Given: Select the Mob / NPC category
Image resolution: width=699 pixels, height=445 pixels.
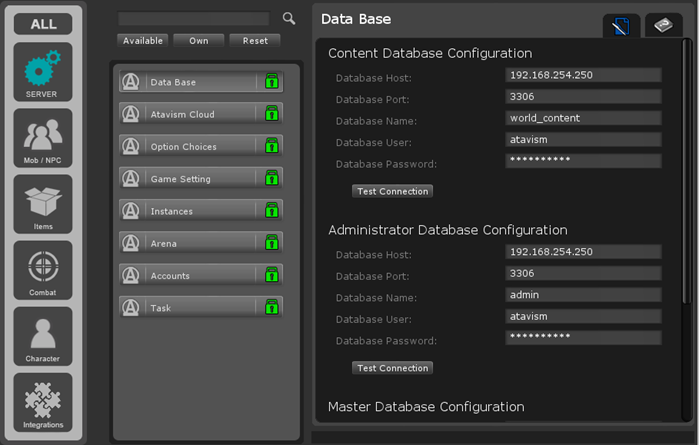Looking at the screenshot, I should coord(42,138).
